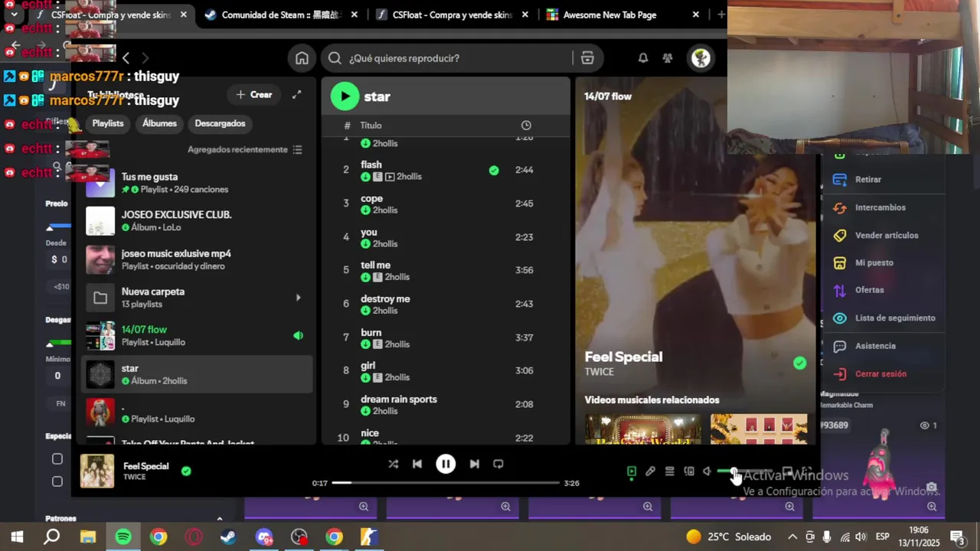Viewport: 980px width, 551px height.
Task: Click the Crear button in library
Action: [254, 95]
